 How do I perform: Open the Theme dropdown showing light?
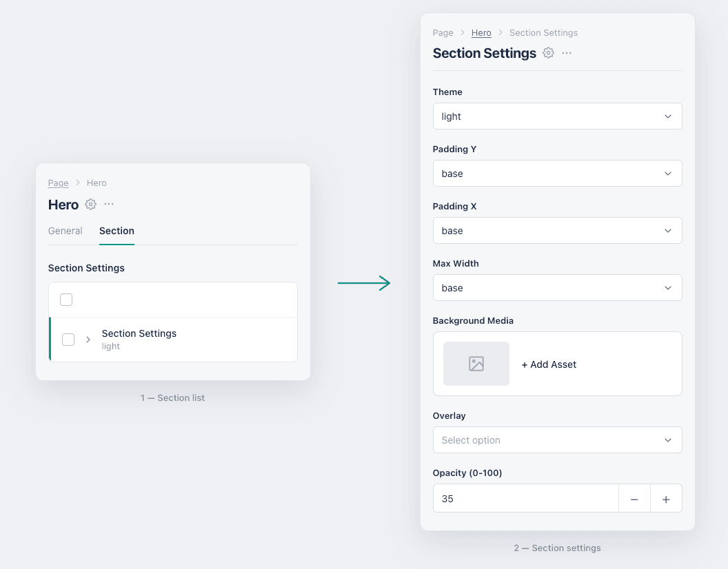pos(557,116)
